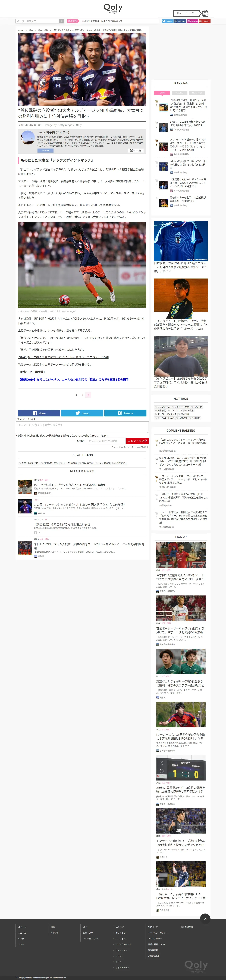Screen dimensions: 226x980
Task: Open the 遠藤康 interview thumbnail
Action: tap(181, 356)
